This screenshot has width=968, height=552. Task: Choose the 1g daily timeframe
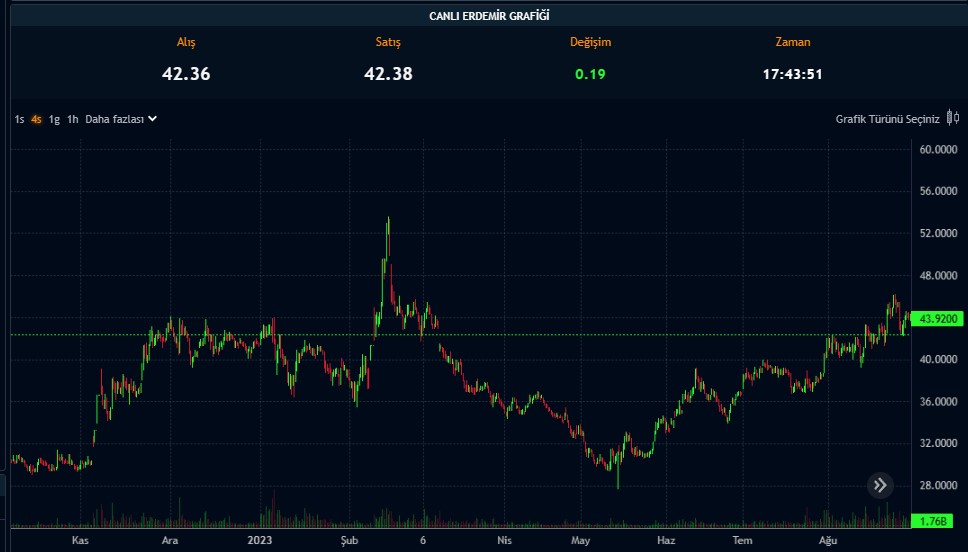pos(54,119)
